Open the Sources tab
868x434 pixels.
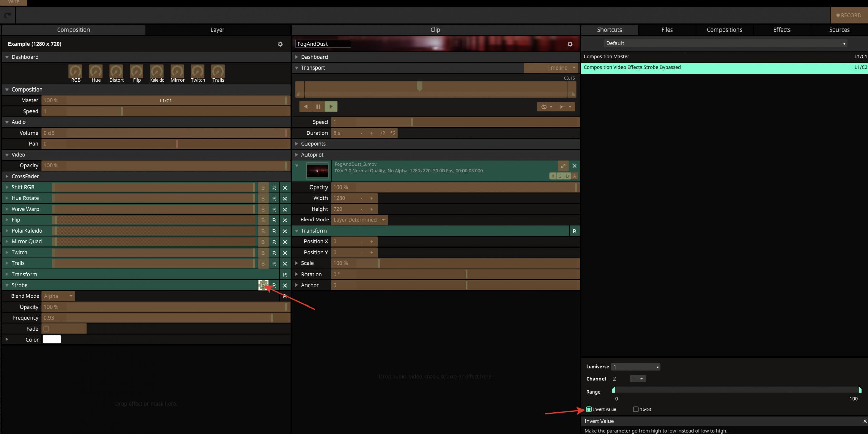point(839,30)
